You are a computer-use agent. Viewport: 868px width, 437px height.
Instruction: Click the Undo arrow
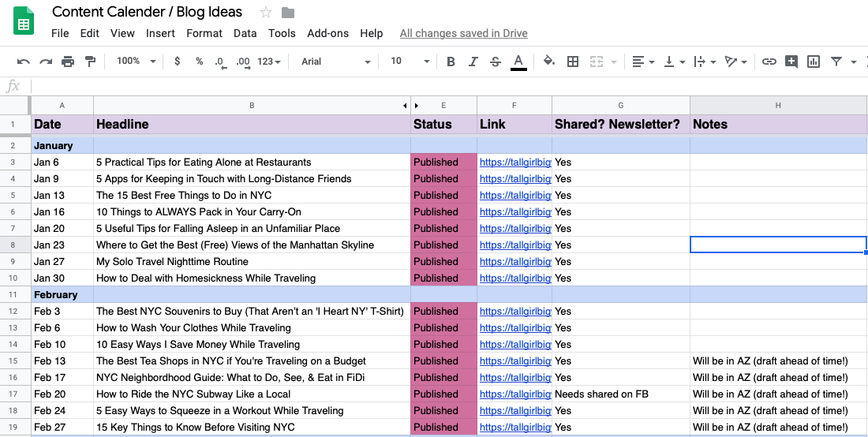pyautogui.click(x=23, y=62)
